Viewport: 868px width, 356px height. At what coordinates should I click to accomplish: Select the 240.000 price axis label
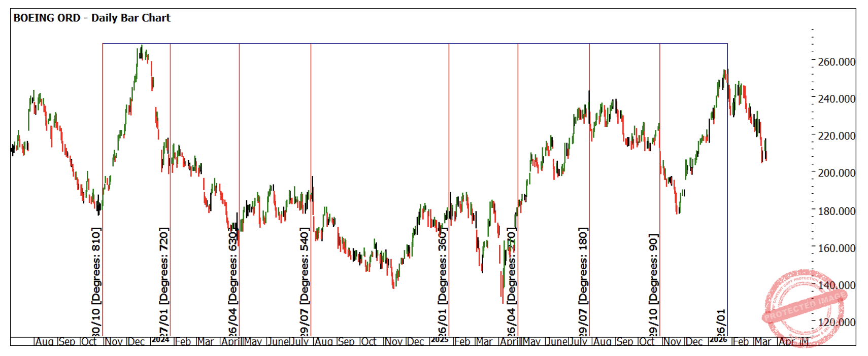837,99
